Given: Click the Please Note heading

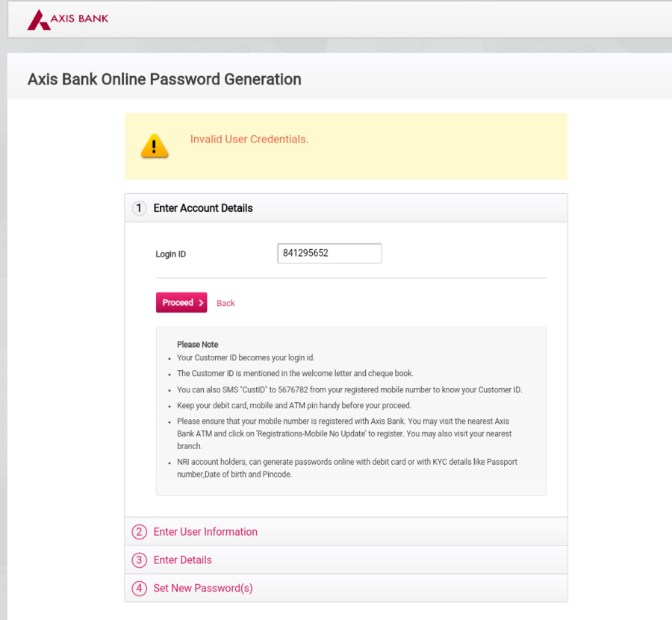Looking at the screenshot, I should (x=198, y=345).
